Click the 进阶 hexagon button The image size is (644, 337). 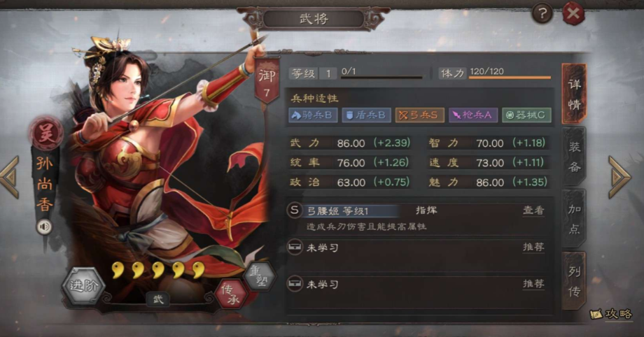83,286
